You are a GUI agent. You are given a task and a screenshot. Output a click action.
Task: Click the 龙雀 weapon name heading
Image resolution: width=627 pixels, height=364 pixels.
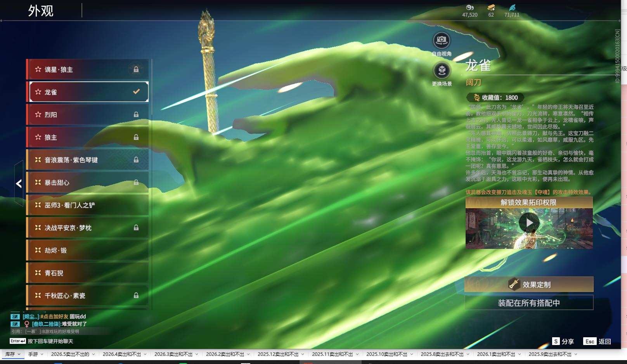[478, 66]
